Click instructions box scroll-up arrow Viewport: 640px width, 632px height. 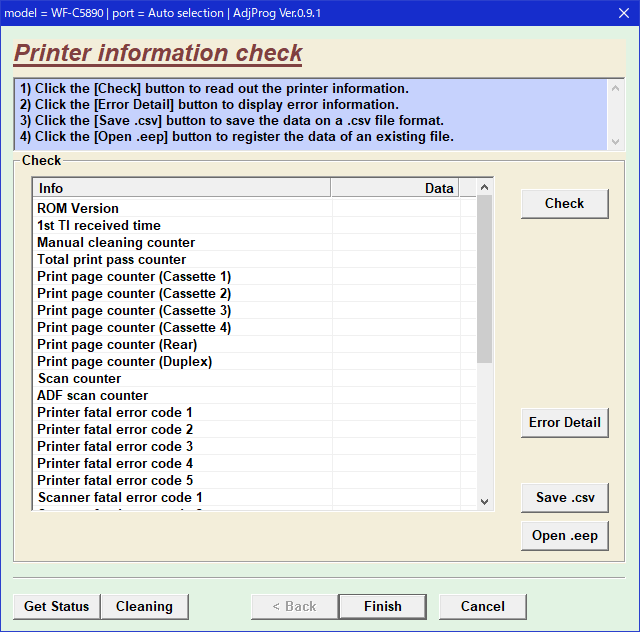(x=615, y=88)
